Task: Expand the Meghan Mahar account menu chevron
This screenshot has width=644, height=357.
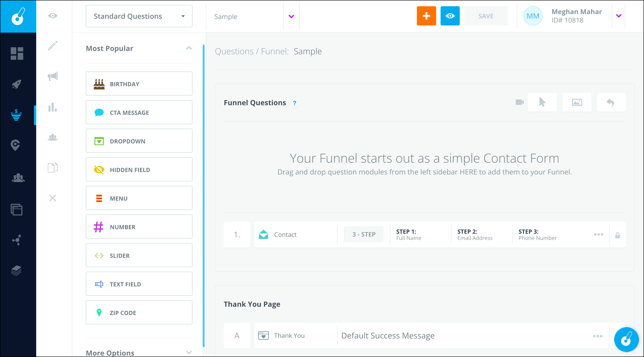Action: [x=619, y=16]
